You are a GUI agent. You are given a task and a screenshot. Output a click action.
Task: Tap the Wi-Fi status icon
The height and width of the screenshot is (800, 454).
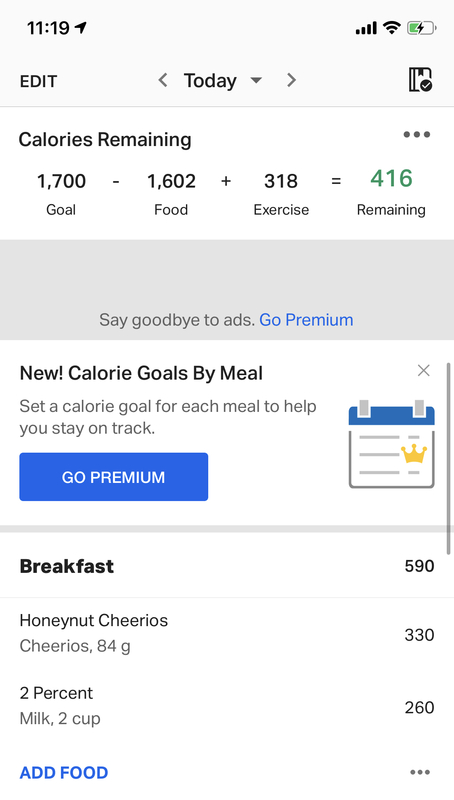(392, 28)
